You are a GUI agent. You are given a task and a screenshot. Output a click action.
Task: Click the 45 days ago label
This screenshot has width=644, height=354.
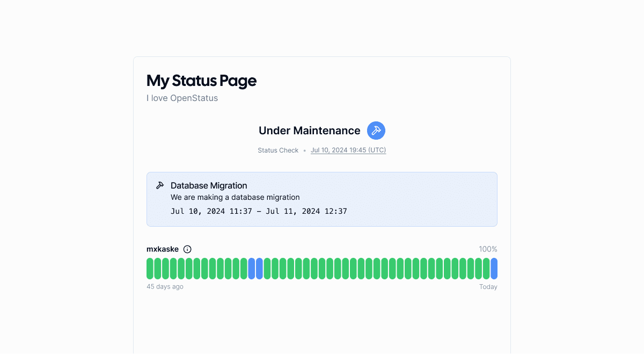click(165, 286)
